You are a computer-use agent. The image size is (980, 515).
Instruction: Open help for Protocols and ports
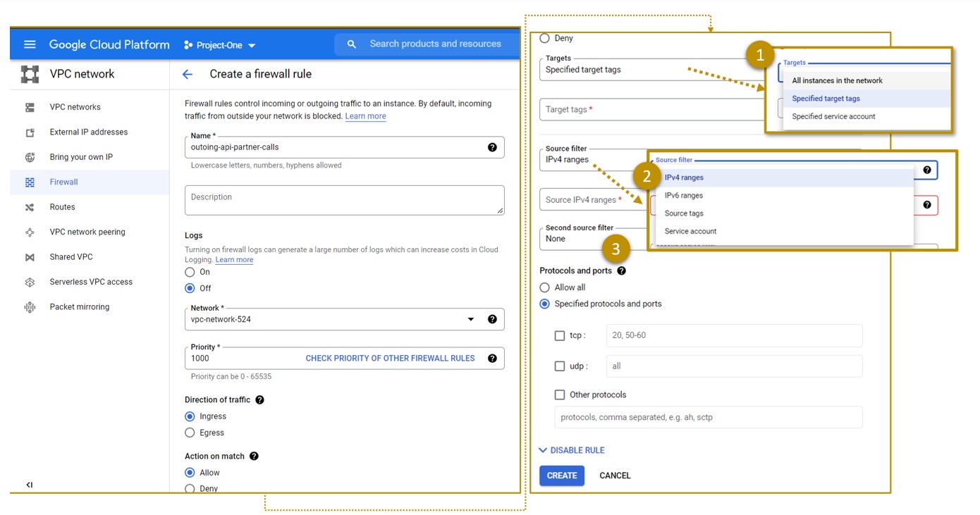621,271
